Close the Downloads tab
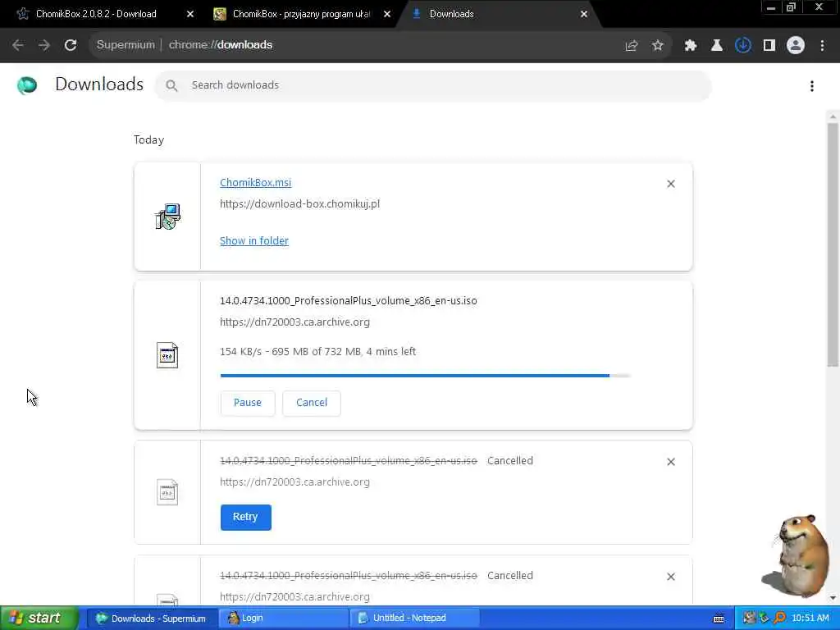The width and height of the screenshot is (840, 630). (584, 15)
